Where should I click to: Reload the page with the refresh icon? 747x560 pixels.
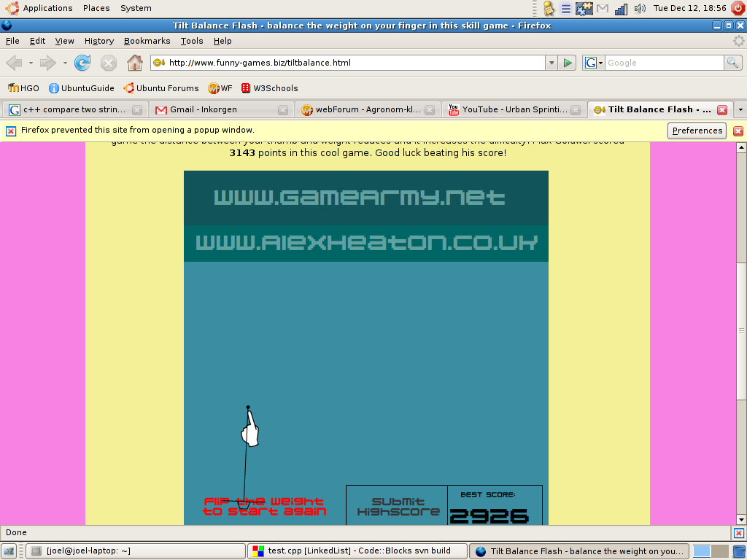(x=82, y=63)
